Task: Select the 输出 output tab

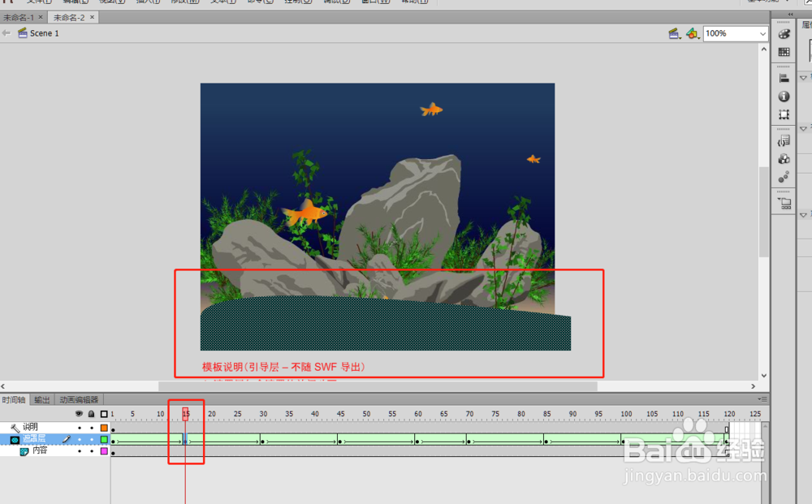Action: 42,400
